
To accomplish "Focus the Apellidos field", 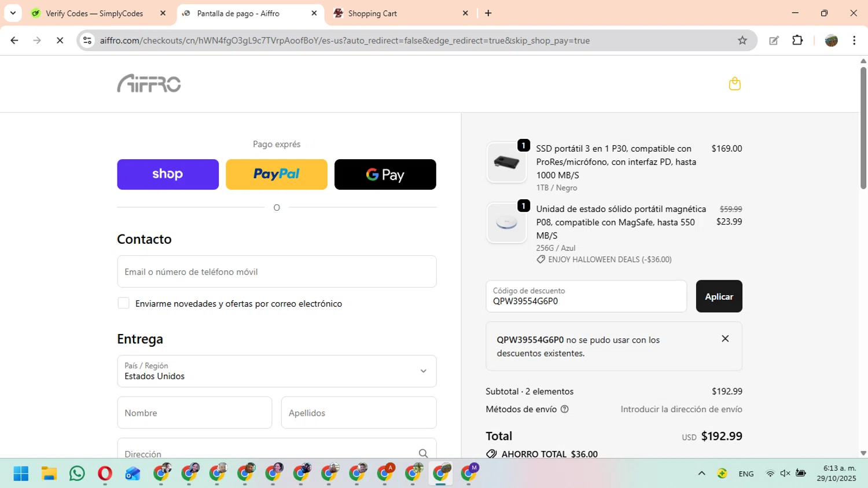I will coord(359,413).
